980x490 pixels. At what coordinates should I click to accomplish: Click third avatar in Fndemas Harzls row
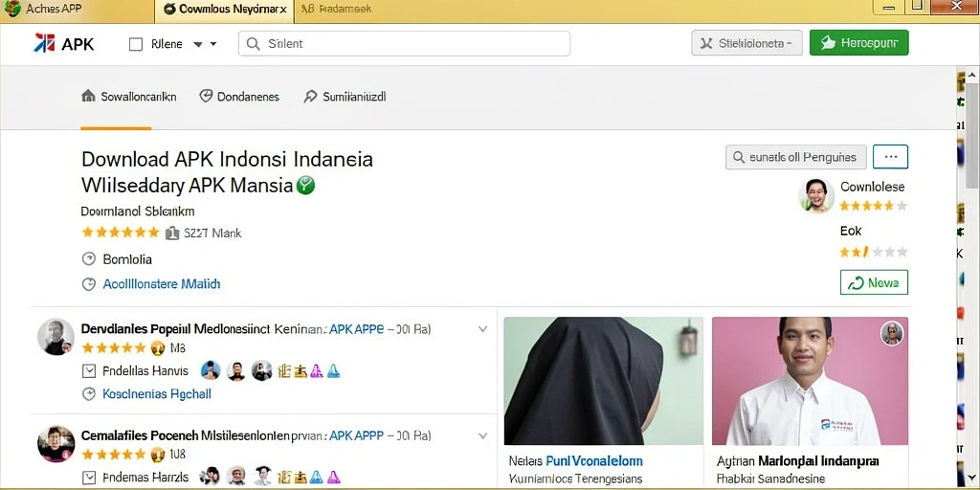(x=262, y=477)
